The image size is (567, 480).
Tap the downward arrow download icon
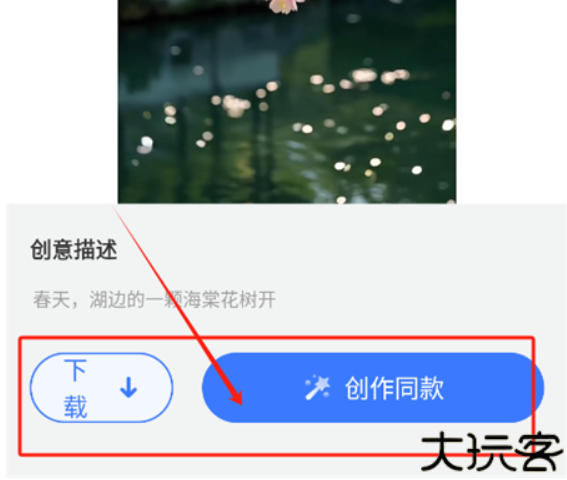click(x=128, y=387)
